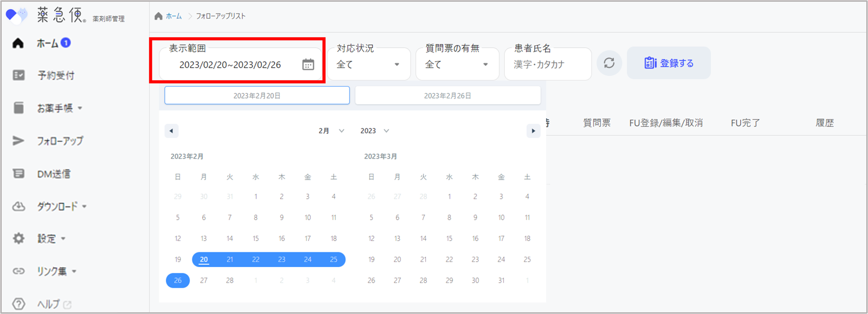This screenshot has width=868, height=314.
Task: Click the home icon in breadcrumb
Action: [158, 16]
